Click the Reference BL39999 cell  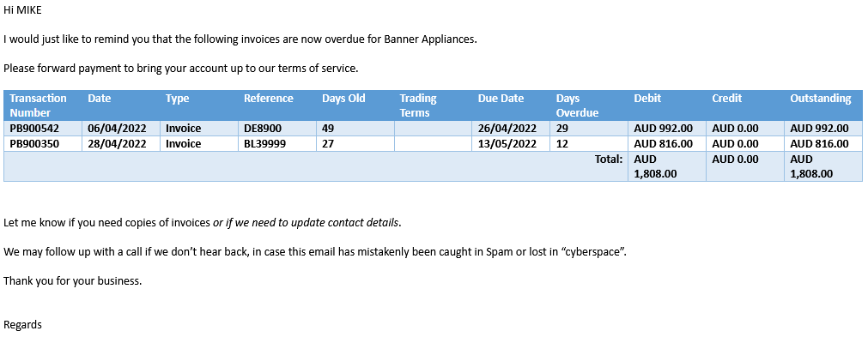pos(266,144)
